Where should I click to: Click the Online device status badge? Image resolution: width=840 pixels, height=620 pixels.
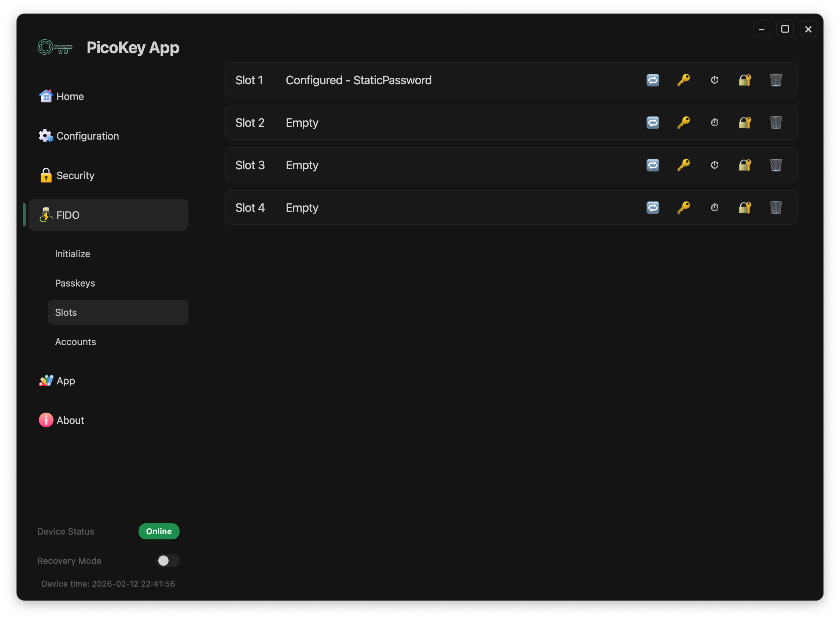(159, 531)
